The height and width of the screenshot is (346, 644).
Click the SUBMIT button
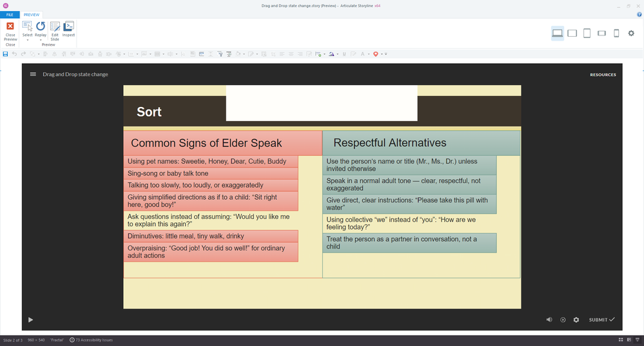pos(601,320)
